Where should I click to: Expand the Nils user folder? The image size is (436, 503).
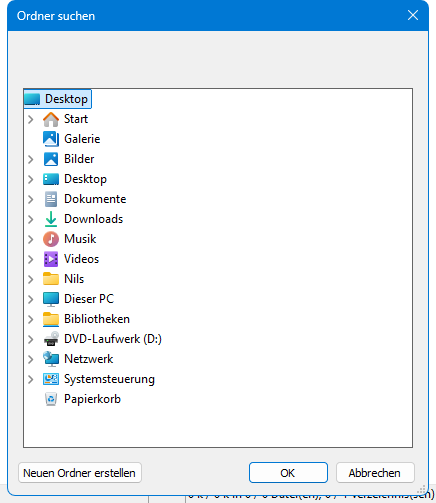(x=31, y=279)
